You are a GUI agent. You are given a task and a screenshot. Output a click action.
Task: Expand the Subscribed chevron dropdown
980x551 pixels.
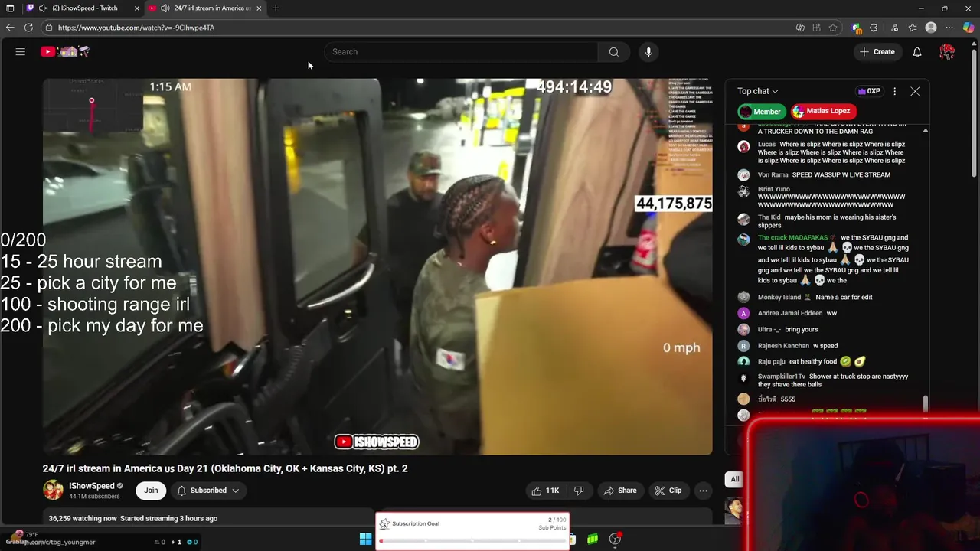236,491
